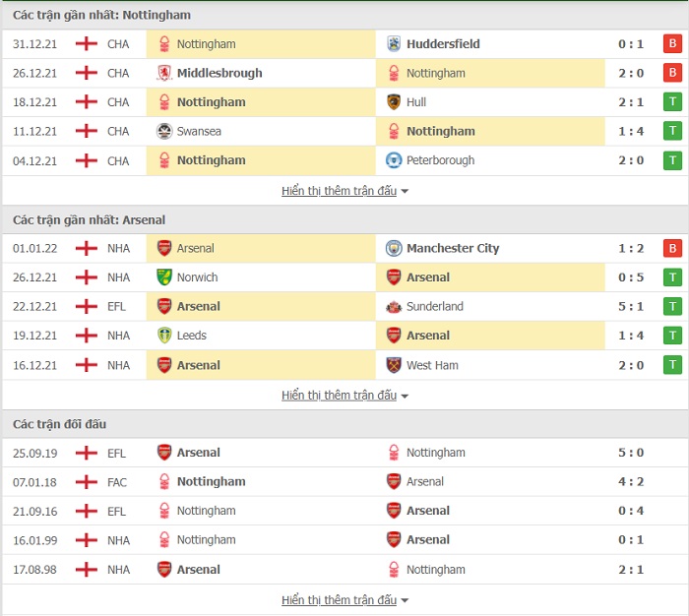The image size is (689, 616).
Task: Open the Middlesbrough team link
Action: (219, 73)
